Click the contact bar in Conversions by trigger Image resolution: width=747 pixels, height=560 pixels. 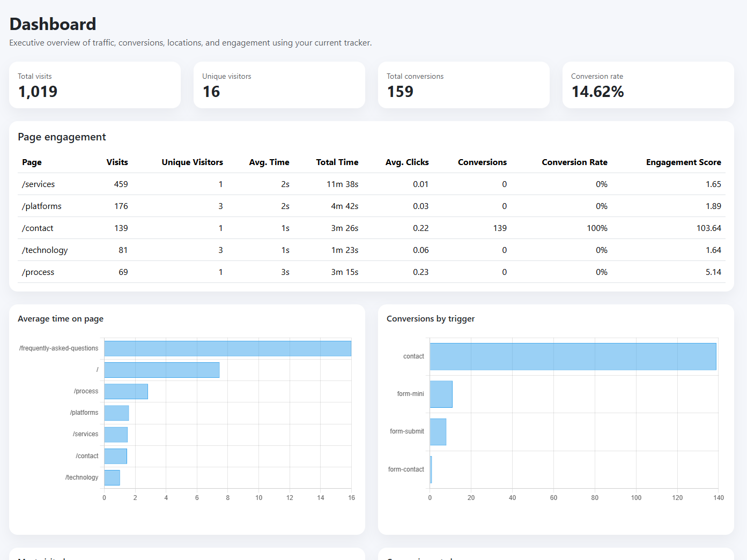572,356
